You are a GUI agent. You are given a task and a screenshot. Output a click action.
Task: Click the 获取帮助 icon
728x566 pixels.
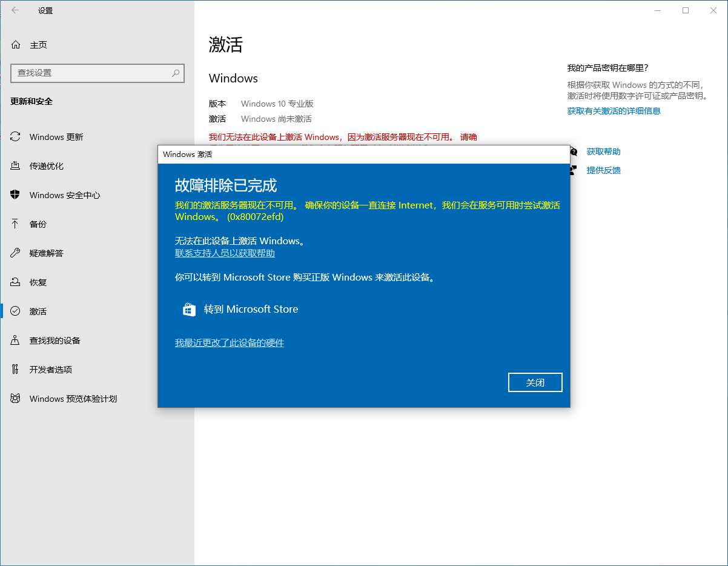pyautogui.click(x=574, y=151)
